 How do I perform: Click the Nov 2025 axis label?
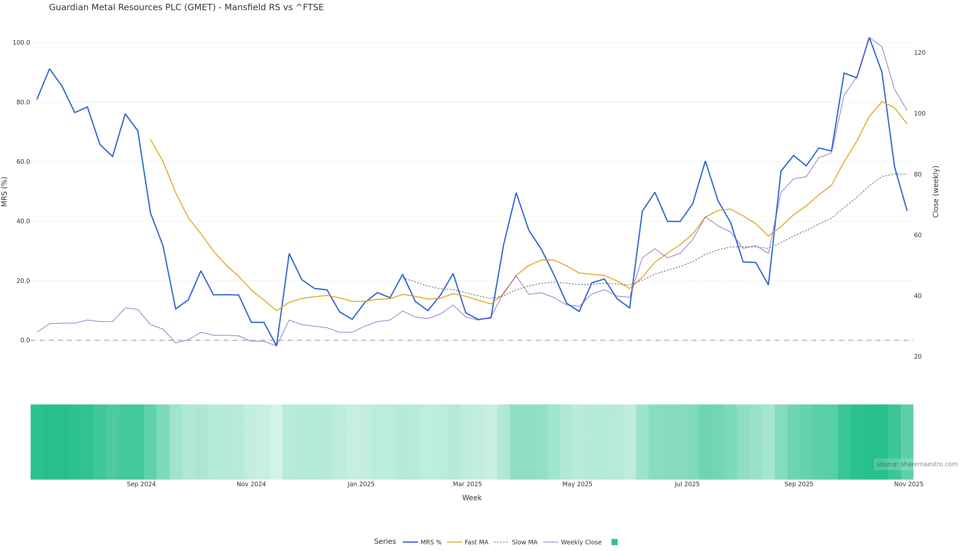click(x=909, y=484)
